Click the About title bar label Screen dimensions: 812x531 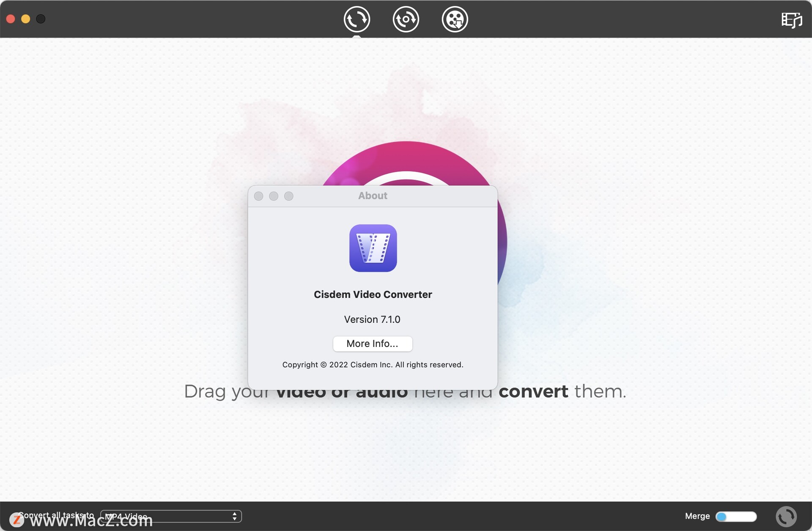tap(373, 195)
